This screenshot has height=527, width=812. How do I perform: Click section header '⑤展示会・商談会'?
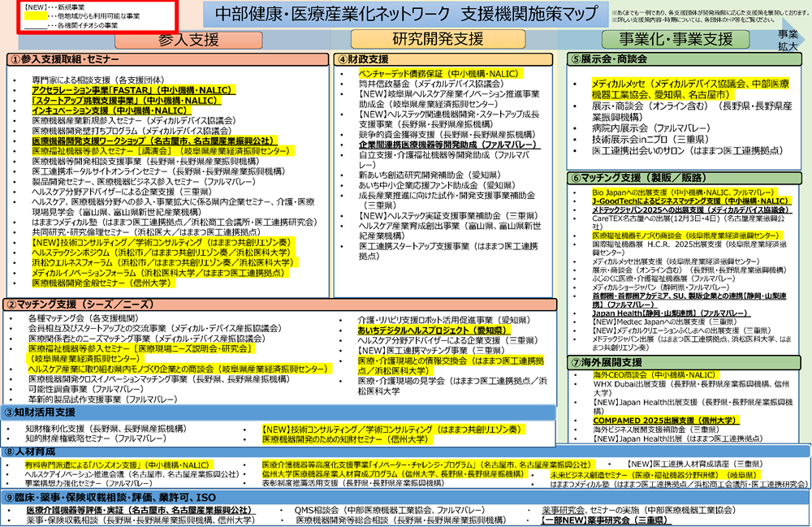(x=684, y=59)
